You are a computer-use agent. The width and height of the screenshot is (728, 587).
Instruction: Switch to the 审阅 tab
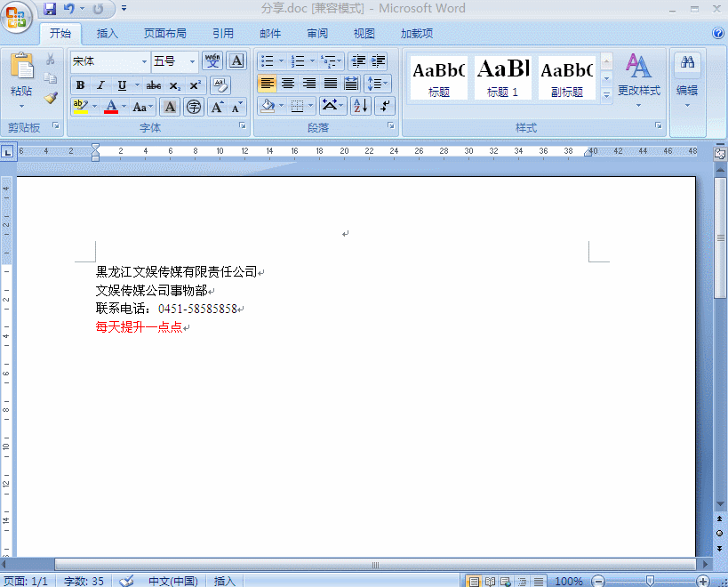pos(317,34)
